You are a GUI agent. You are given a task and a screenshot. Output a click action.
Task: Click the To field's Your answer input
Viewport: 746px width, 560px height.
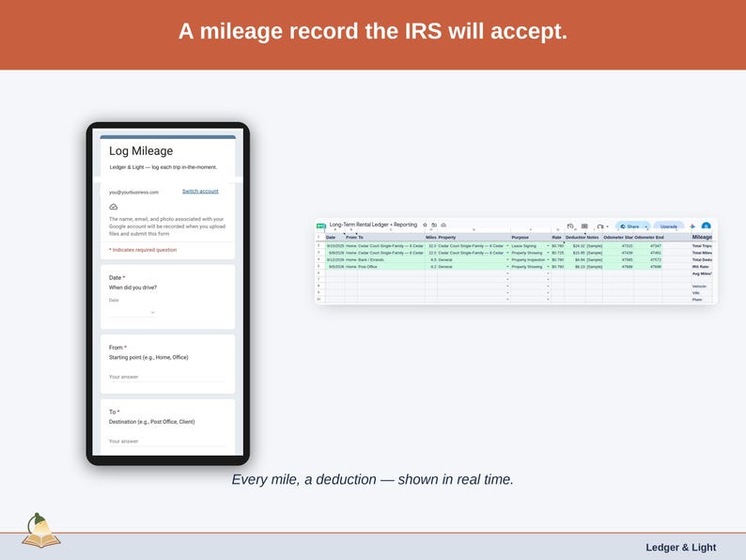(x=167, y=442)
